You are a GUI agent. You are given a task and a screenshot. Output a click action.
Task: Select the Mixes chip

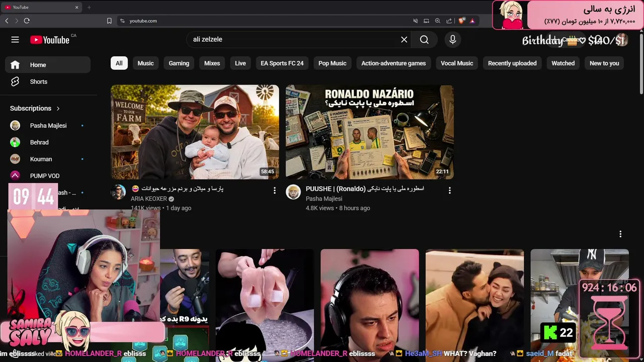[x=212, y=63]
